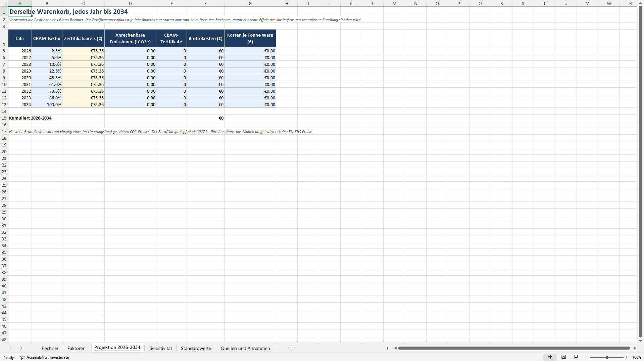Select Kumuliert 2026-2034 label cell
The height and width of the screenshot is (361, 644).
click(x=20, y=118)
